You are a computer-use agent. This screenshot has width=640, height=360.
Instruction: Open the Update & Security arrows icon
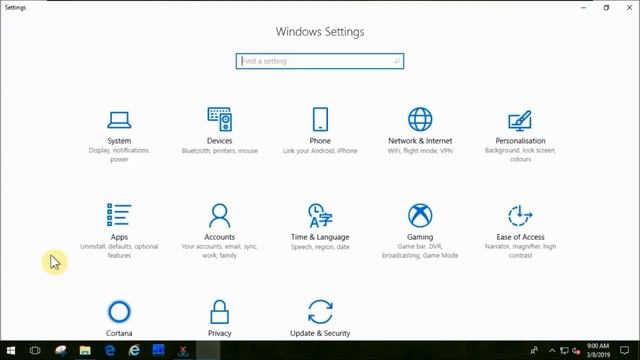[x=320, y=311]
